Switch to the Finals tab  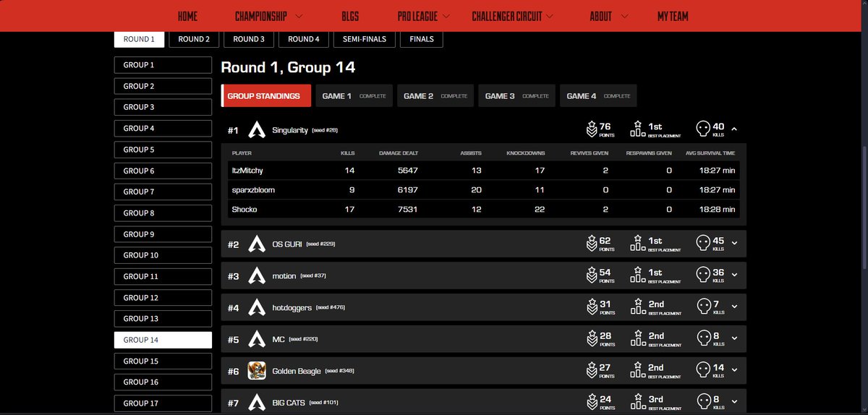(x=422, y=39)
